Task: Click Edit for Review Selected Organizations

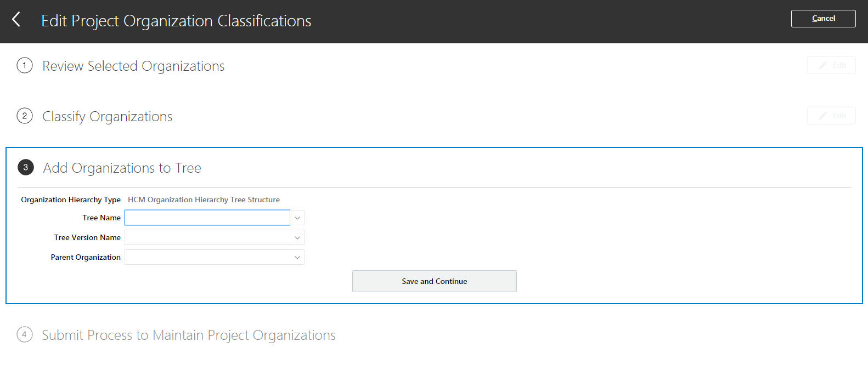Action: (831, 65)
